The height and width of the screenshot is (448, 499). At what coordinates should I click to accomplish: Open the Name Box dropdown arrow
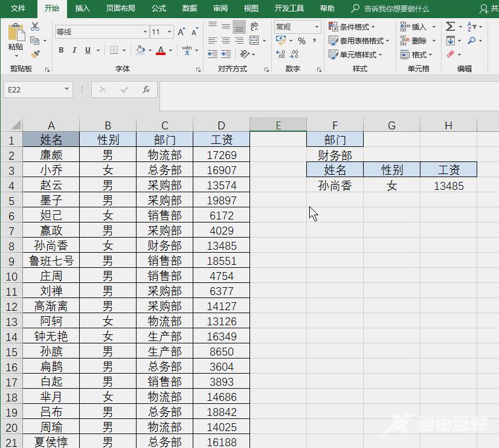tap(67, 89)
